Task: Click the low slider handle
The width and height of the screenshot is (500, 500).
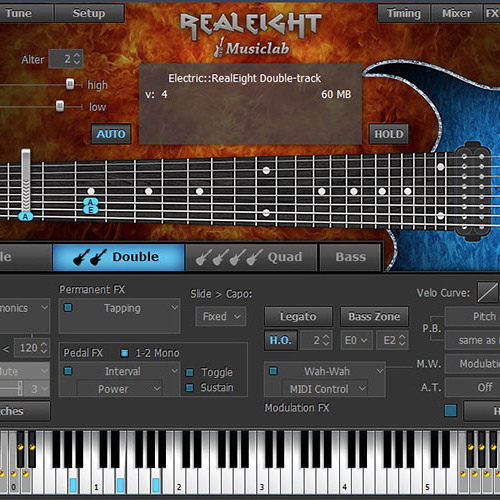Action: pyautogui.click(x=60, y=106)
